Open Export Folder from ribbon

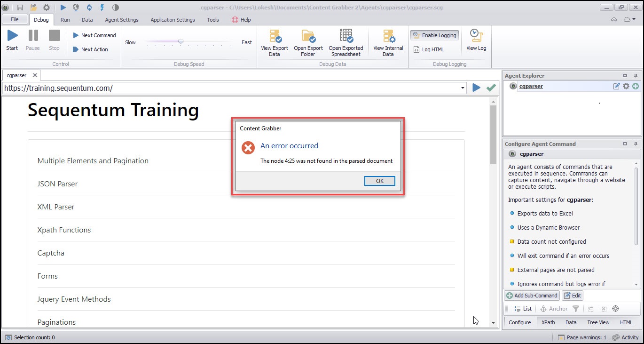(x=308, y=37)
